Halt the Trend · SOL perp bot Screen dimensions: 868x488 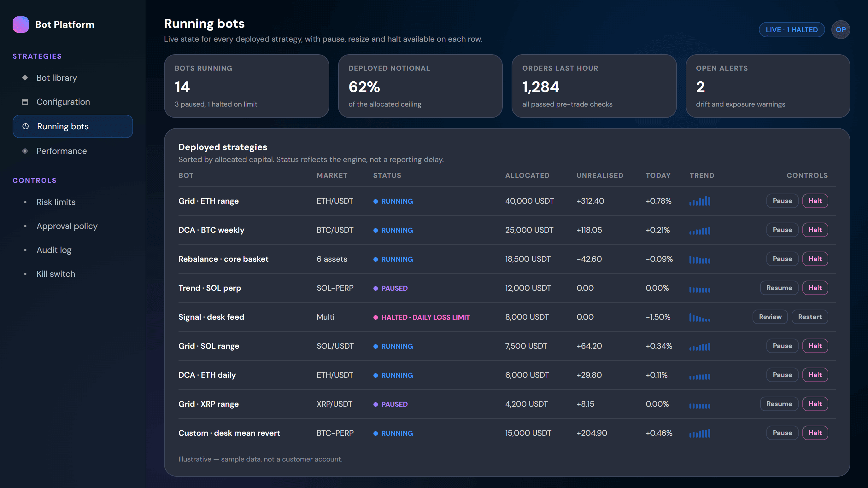click(815, 288)
